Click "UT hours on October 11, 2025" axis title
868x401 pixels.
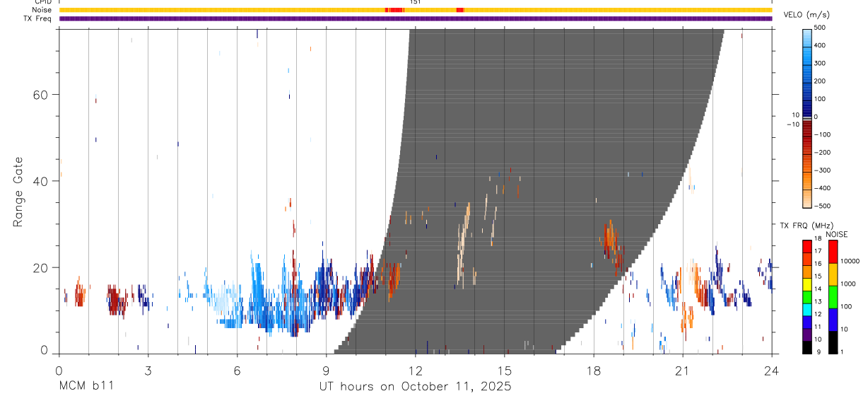(415, 387)
